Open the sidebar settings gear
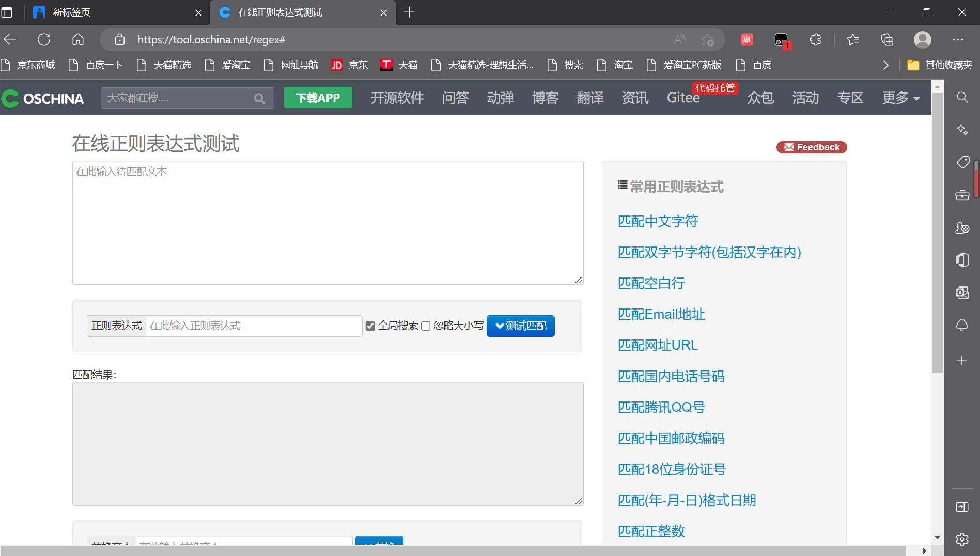The height and width of the screenshot is (556, 980). (962, 539)
